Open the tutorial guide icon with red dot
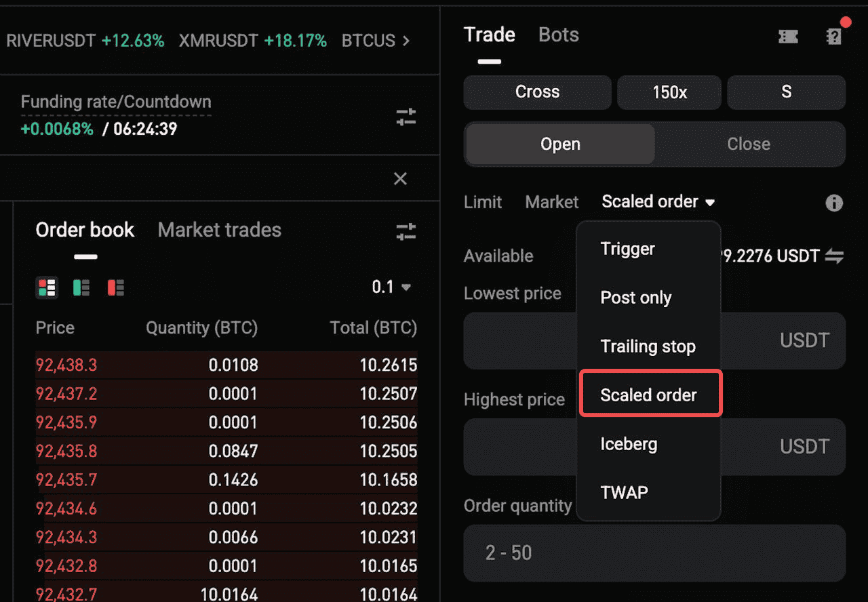 point(834,36)
